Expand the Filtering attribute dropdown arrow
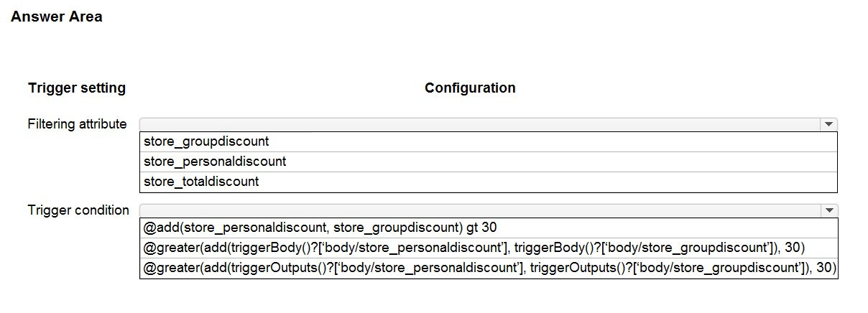This screenshot has height=313, width=868. coord(829,124)
